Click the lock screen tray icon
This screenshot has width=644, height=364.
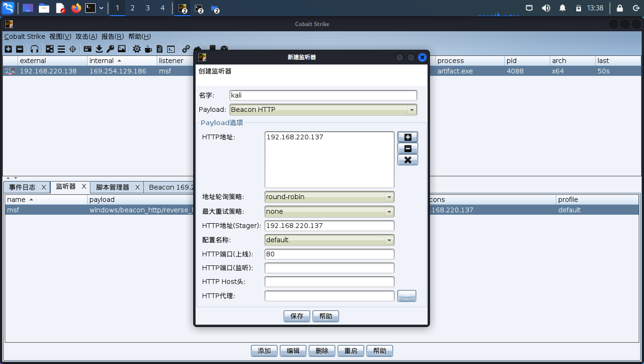[619, 8]
